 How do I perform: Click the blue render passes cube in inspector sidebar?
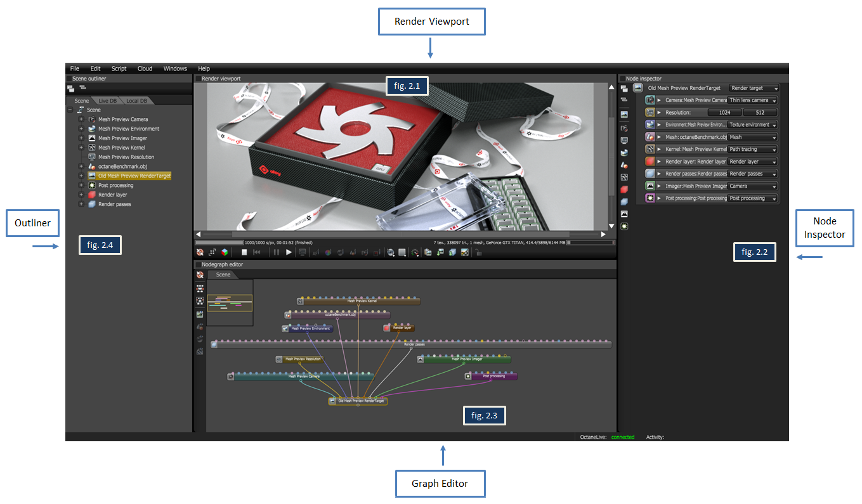click(624, 202)
